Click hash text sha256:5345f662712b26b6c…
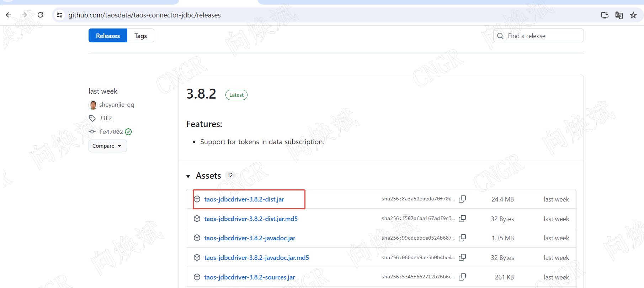644x288 pixels. coord(418,277)
